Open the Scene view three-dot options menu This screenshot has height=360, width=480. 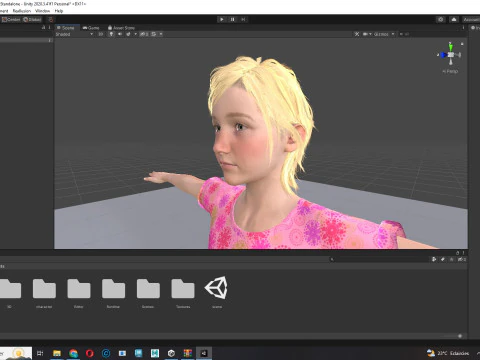(x=463, y=28)
